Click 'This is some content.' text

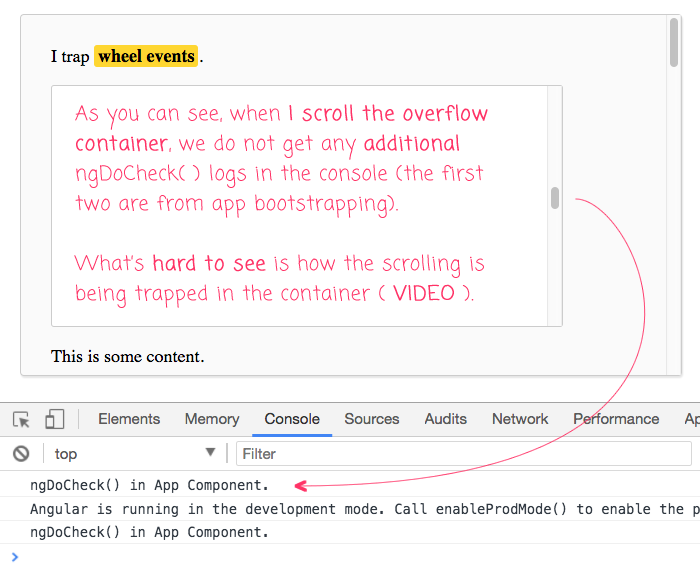[127, 356]
